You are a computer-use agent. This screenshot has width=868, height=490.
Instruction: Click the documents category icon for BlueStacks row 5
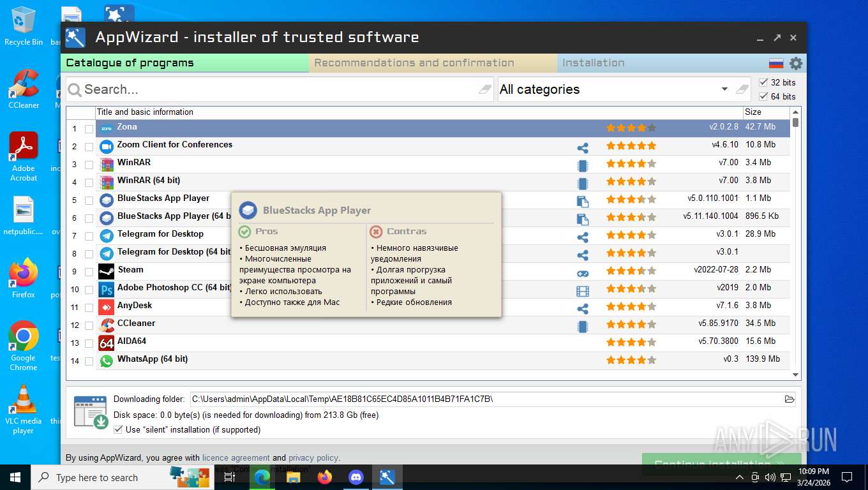582,202
